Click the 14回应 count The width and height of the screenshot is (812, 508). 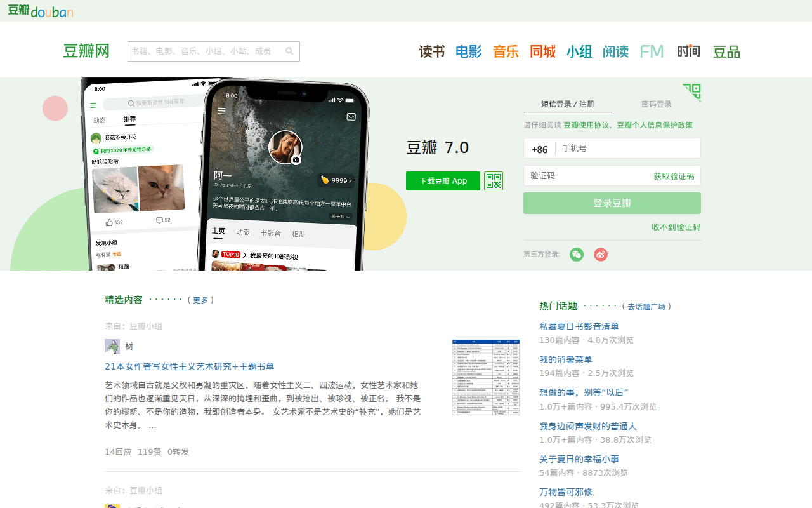(118, 452)
